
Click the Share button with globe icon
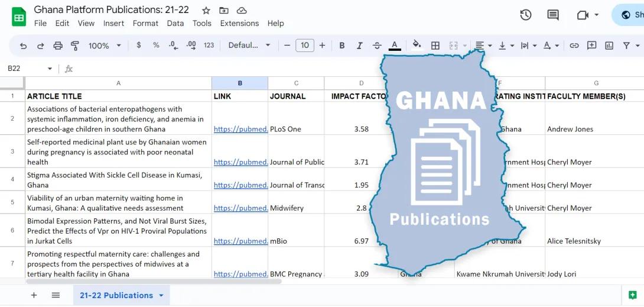click(629, 15)
